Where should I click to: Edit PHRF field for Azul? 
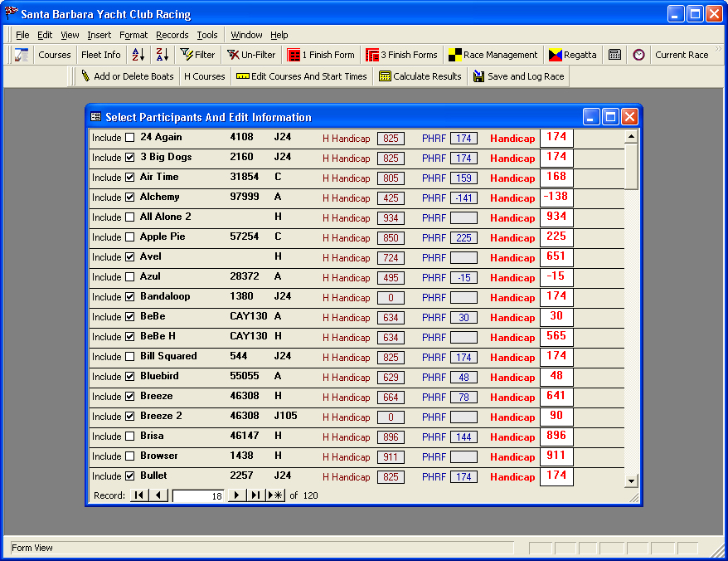[x=463, y=278]
